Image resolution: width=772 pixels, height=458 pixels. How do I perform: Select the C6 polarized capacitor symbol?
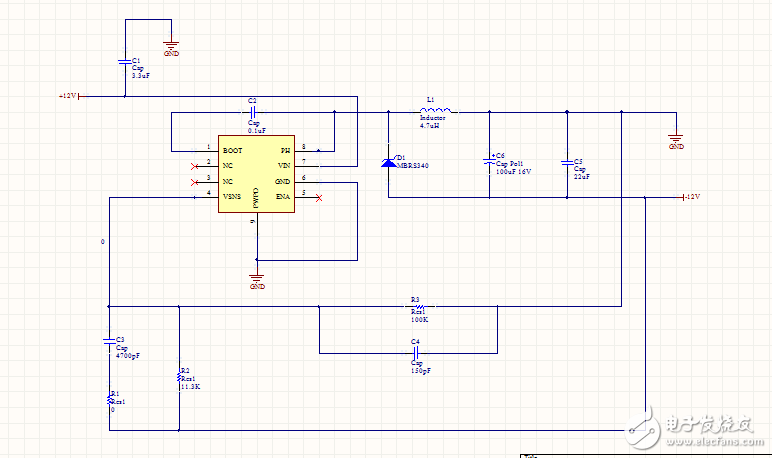click(x=489, y=161)
